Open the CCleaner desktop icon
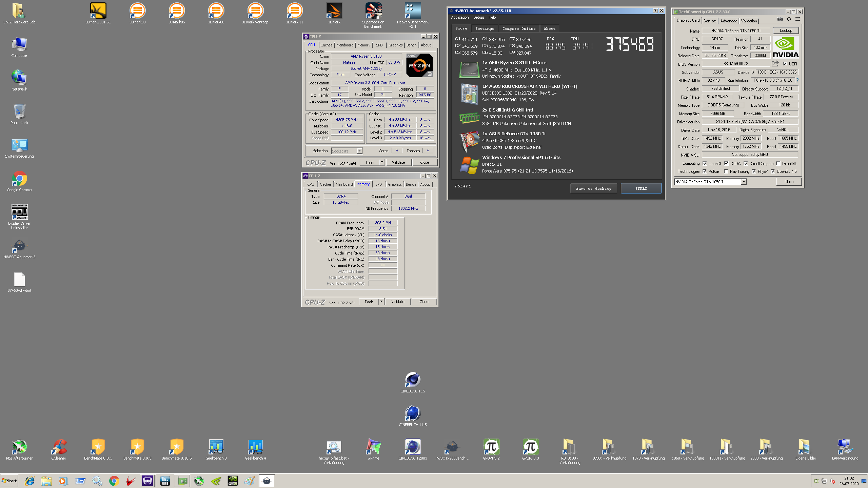868x488 pixels. click(59, 450)
